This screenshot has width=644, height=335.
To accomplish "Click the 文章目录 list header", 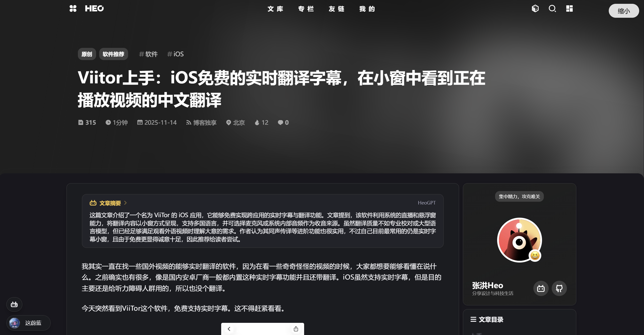I will (487, 319).
